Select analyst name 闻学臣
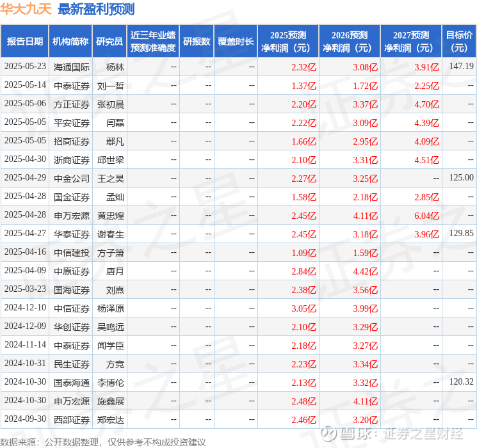 (110, 346)
